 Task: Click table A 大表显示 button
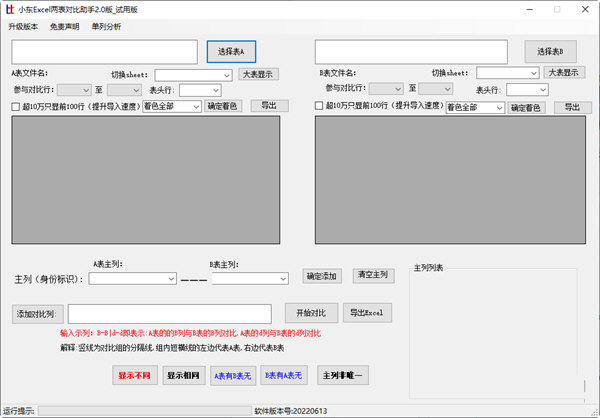(258, 74)
